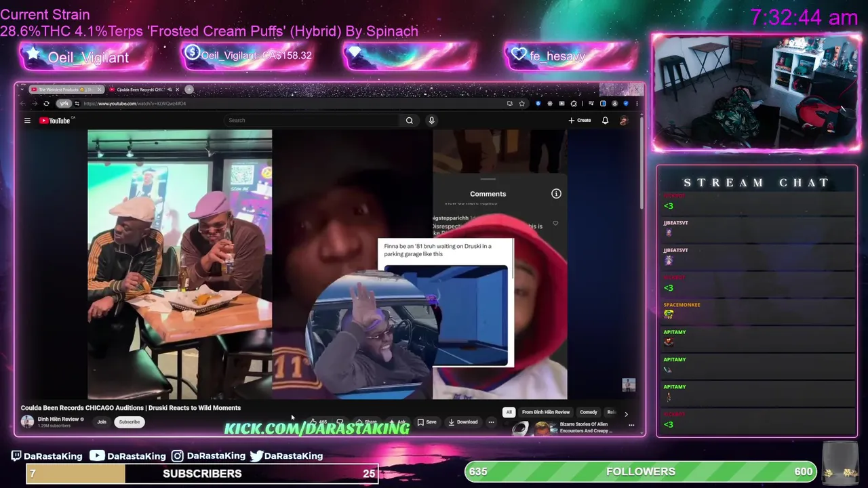868x488 pixels.
Task: Open YouTube notifications bell
Action: 605,121
